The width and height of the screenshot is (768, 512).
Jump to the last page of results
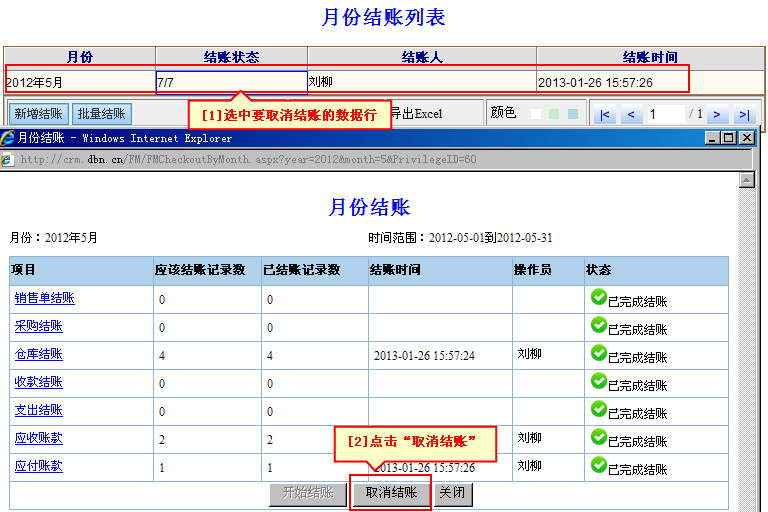(x=743, y=115)
